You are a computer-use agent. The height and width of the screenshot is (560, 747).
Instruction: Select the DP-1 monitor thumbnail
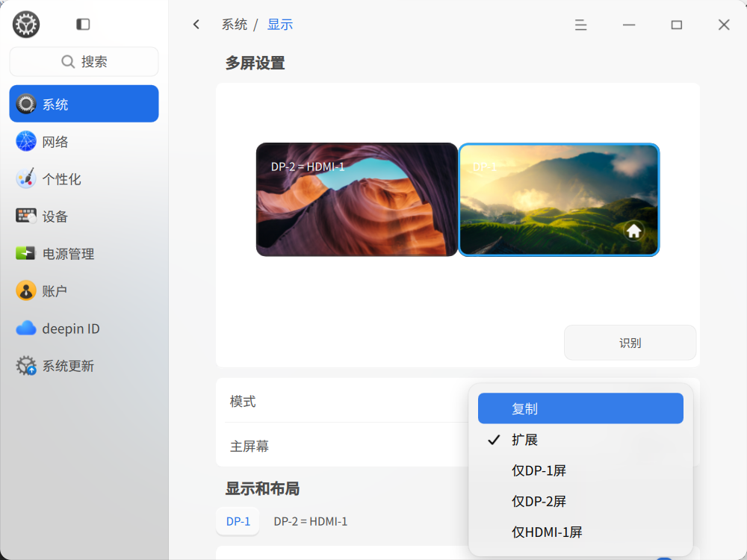[559, 199]
